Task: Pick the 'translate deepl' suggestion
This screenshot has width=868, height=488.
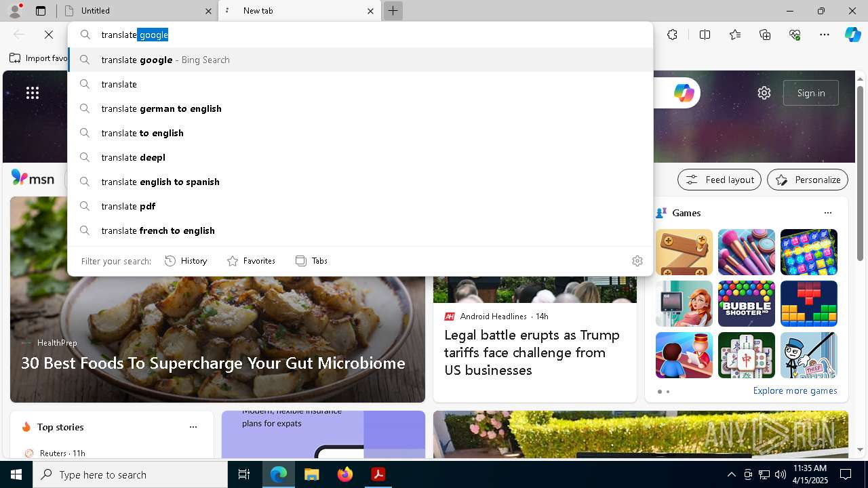Action: pos(360,157)
